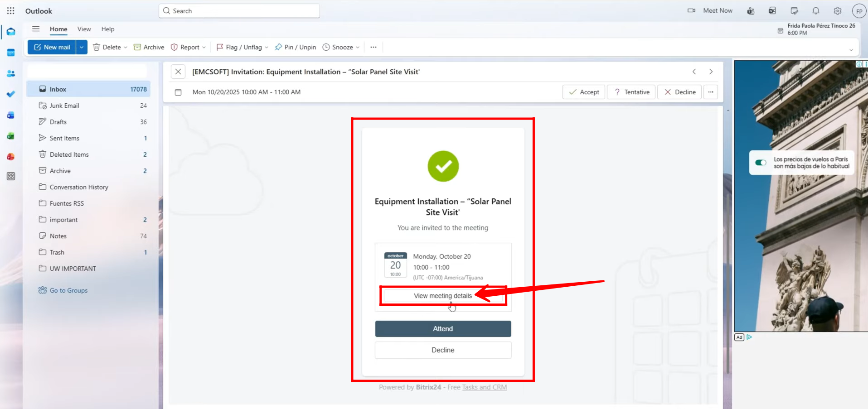Open People from the left app rail
The image size is (868, 409).
click(11, 73)
